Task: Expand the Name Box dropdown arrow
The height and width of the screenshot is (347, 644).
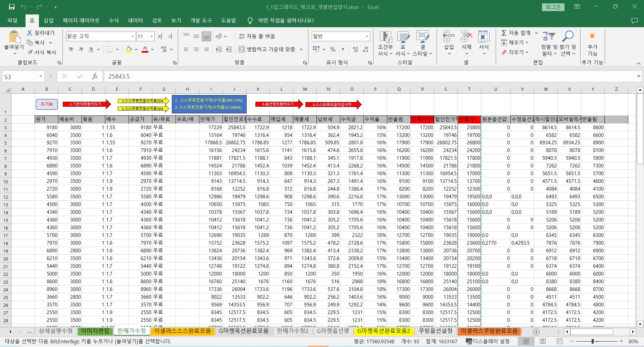Action: [x=41, y=77]
